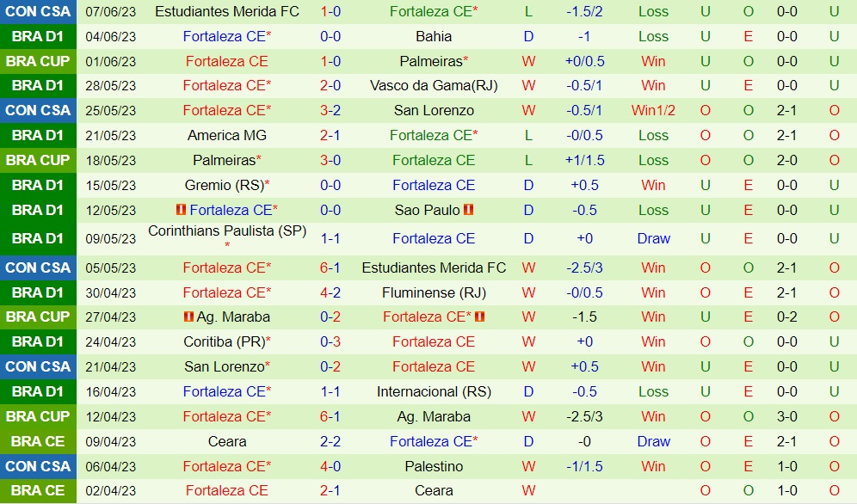The height and width of the screenshot is (504, 857).
Task: Open the Internacional (RS) team link
Action: click(434, 391)
